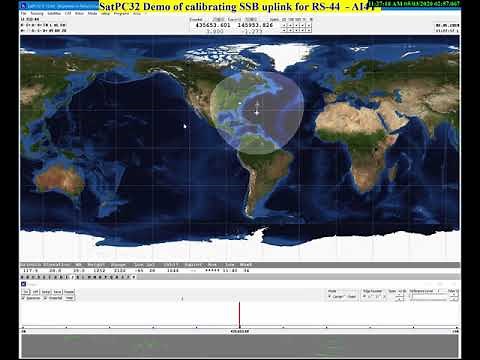The width and height of the screenshot is (480, 360).
Task: Adjust the Reference level slider
Action: pos(428,298)
